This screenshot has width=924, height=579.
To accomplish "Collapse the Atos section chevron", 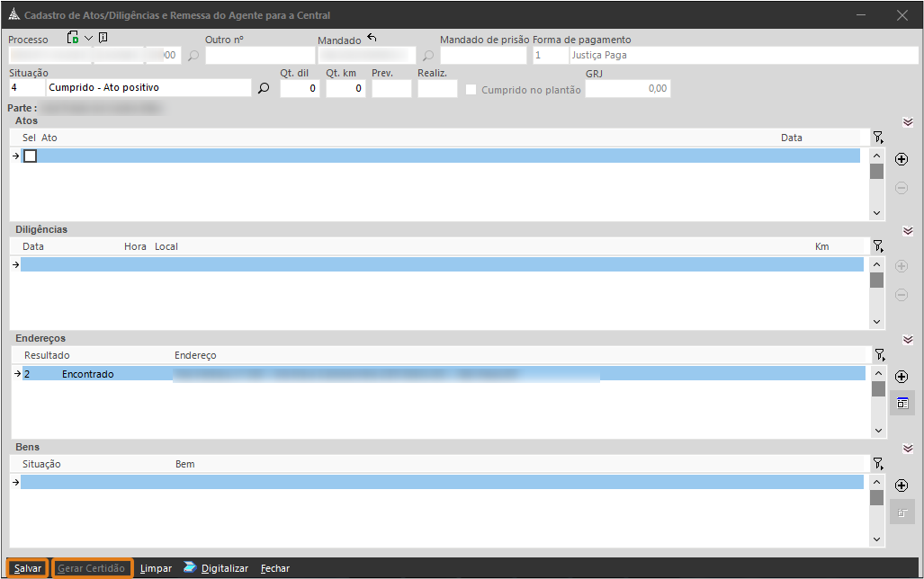I will coord(908,122).
